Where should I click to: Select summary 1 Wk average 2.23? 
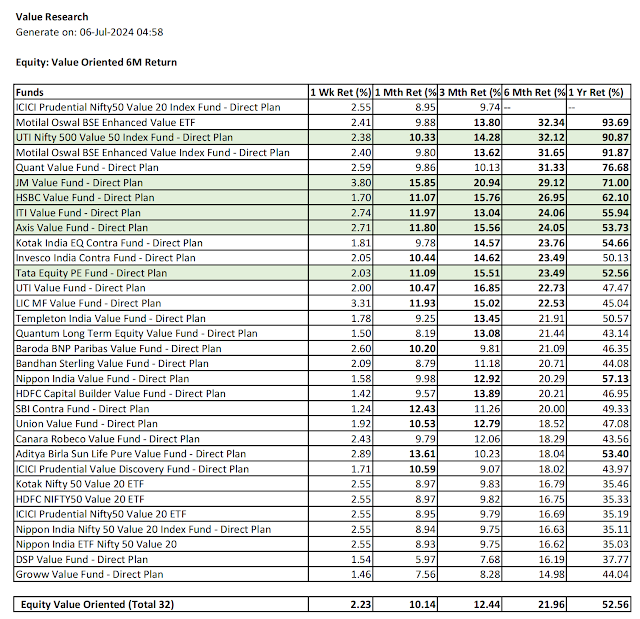pyautogui.click(x=361, y=604)
